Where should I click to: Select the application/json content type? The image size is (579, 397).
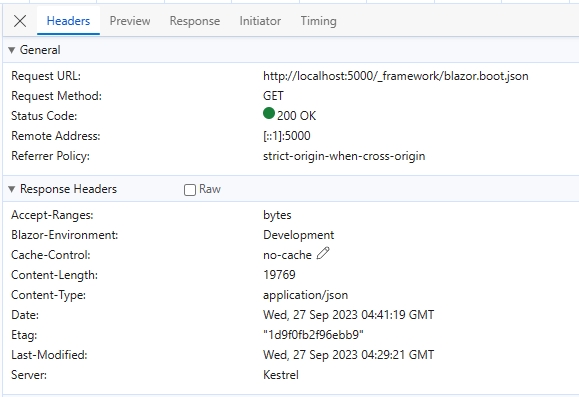coord(305,295)
